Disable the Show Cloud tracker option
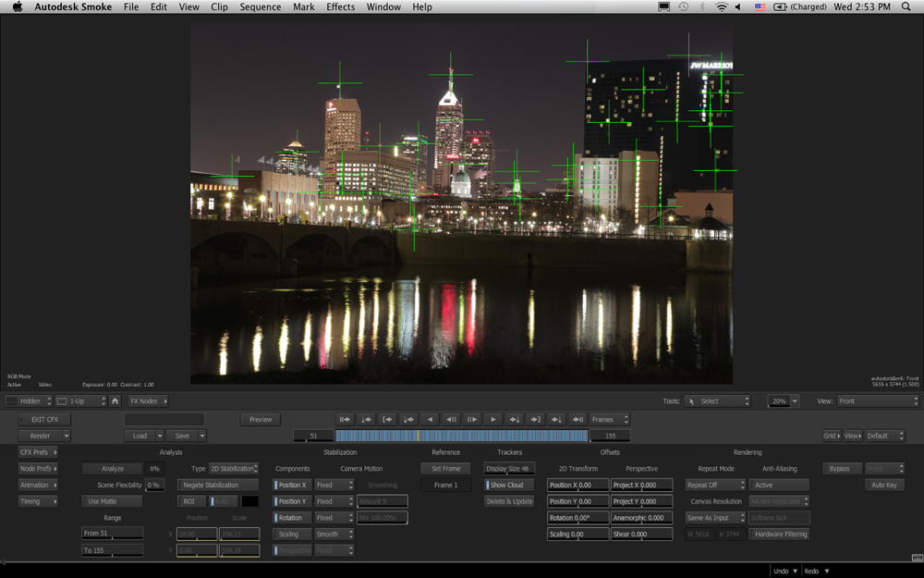Viewport: 924px width, 578px height. coord(508,485)
